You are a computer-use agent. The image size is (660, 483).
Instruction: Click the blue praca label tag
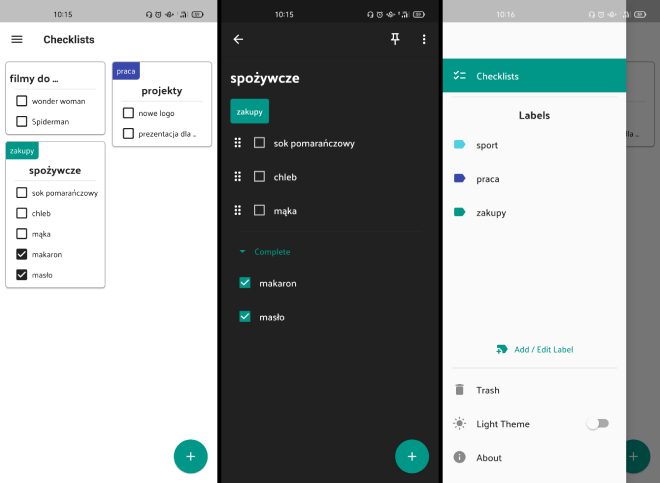[126, 71]
